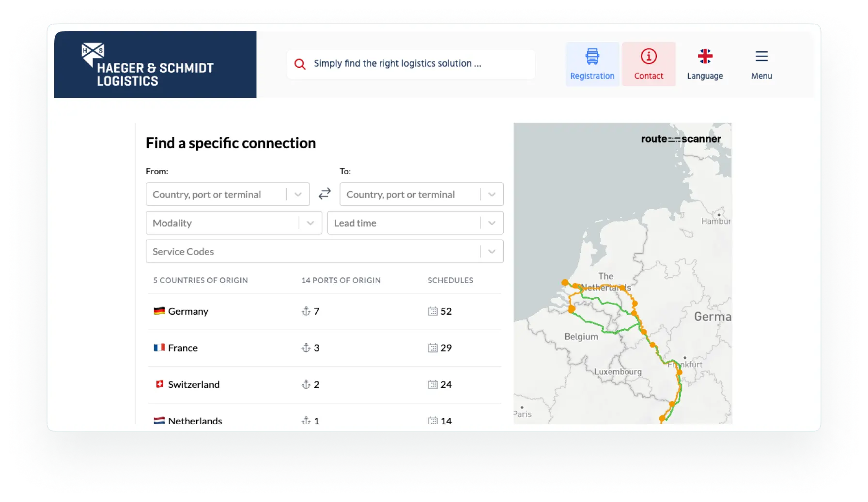Open the Lead time dropdown
868x502 pixels.
tap(492, 223)
